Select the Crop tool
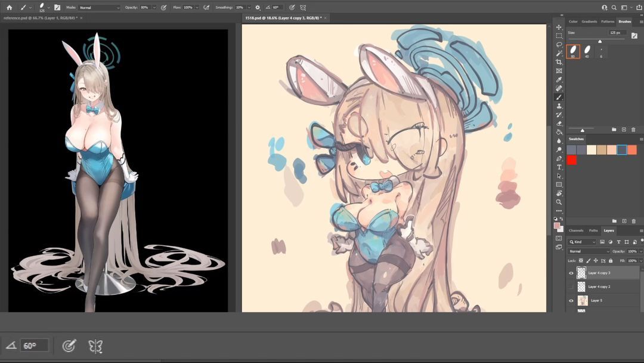Image resolution: width=644 pixels, height=363 pixels. point(559,62)
